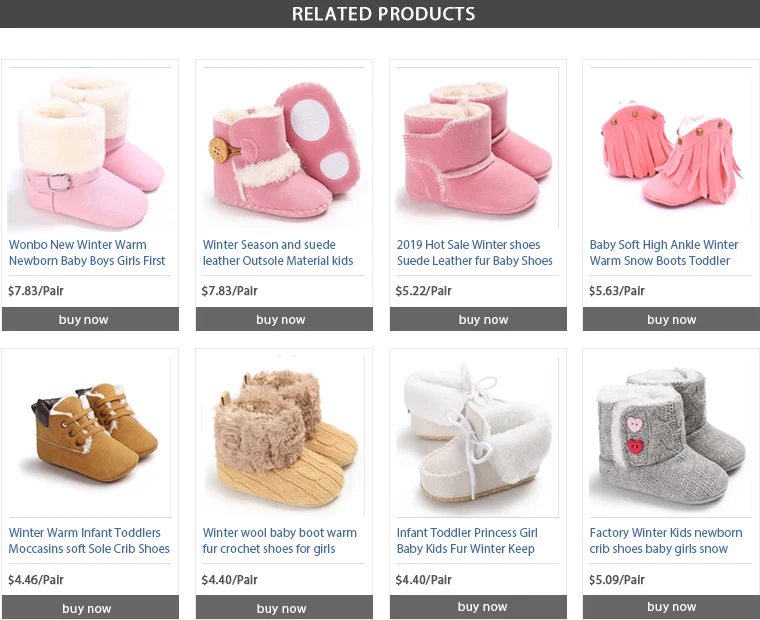This screenshot has height=620, width=760.
Task: Buy now the $4.46 moccasins
Action: tap(90, 607)
